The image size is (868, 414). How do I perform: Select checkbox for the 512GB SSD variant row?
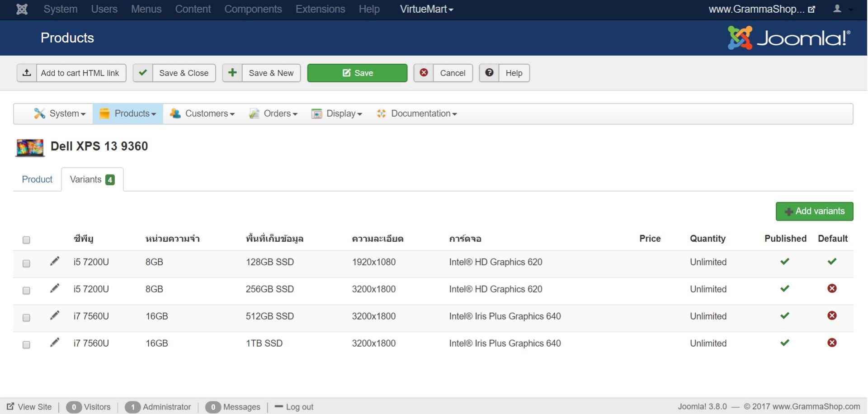(26, 318)
